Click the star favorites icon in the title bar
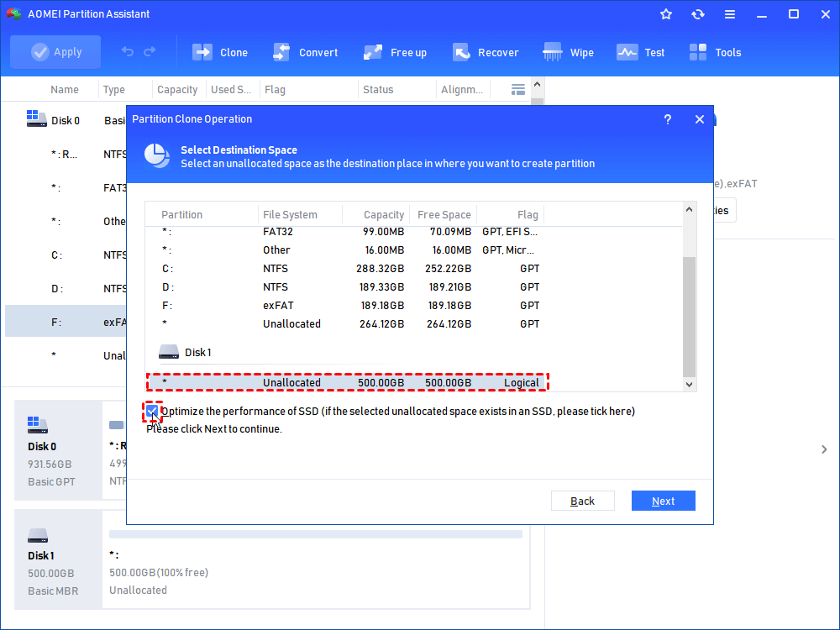Image resolution: width=840 pixels, height=630 pixels. coord(666,14)
